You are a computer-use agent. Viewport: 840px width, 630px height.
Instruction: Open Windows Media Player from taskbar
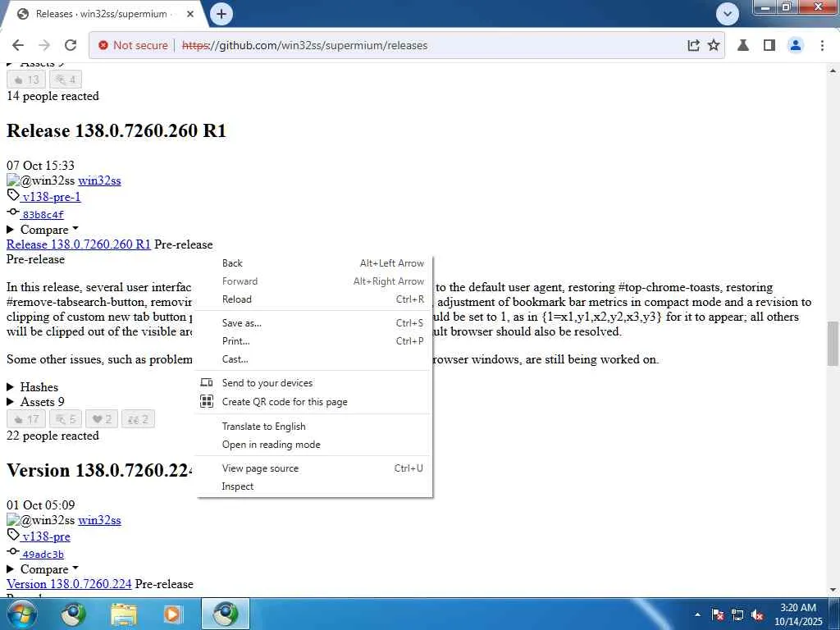pyautogui.click(x=173, y=614)
